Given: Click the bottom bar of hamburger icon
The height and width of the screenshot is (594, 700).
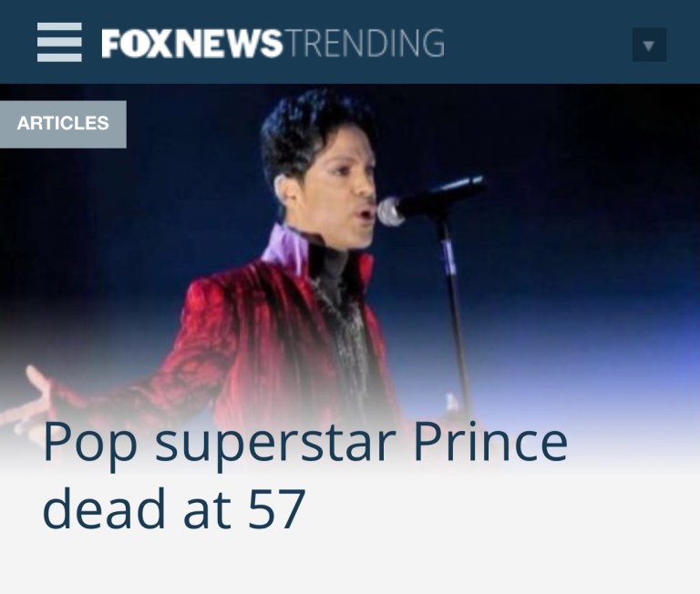Looking at the screenshot, I should pos(59,57).
